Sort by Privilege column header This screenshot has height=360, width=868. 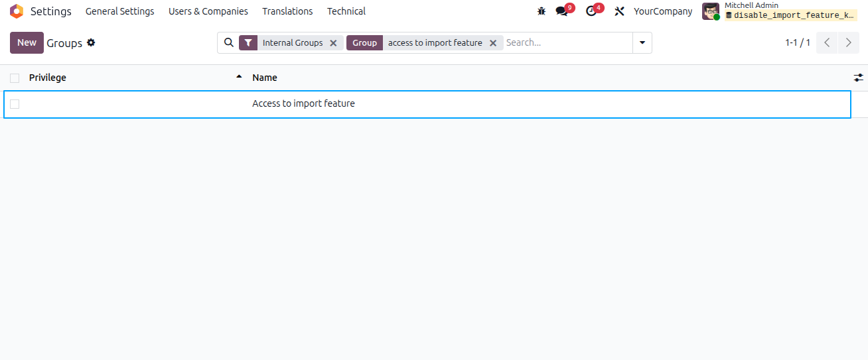[x=48, y=78]
